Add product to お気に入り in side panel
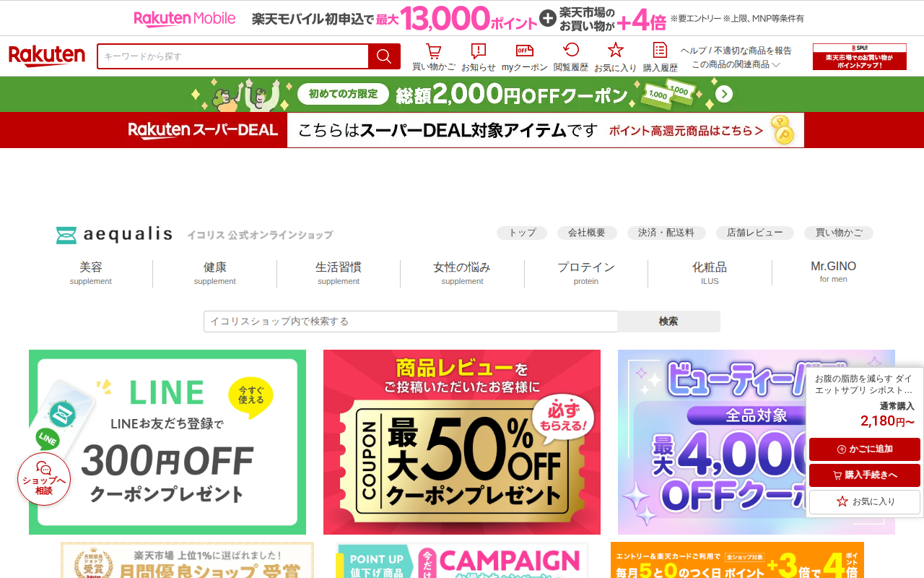The width and height of the screenshot is (924, 578). 865,501
